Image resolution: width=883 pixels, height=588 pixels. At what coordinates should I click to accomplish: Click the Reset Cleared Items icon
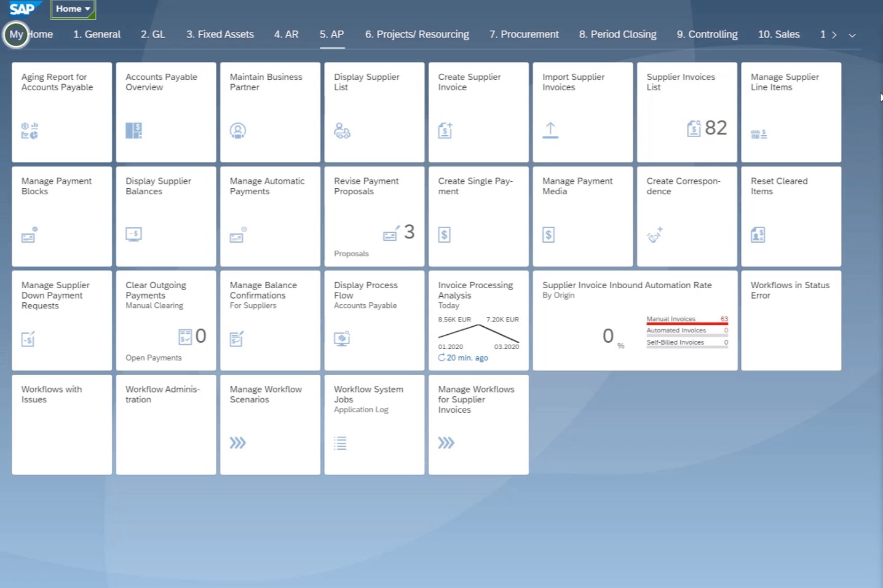[758, 235]
